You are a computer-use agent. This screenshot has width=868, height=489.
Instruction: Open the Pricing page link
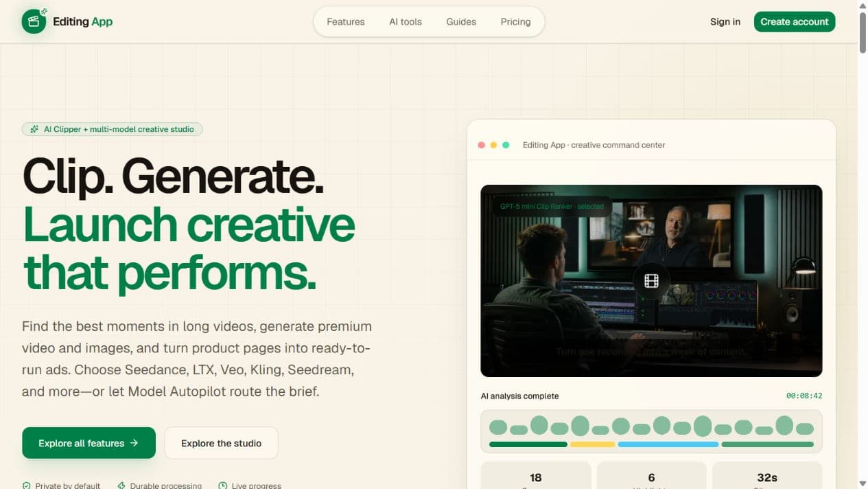[515, 22]
